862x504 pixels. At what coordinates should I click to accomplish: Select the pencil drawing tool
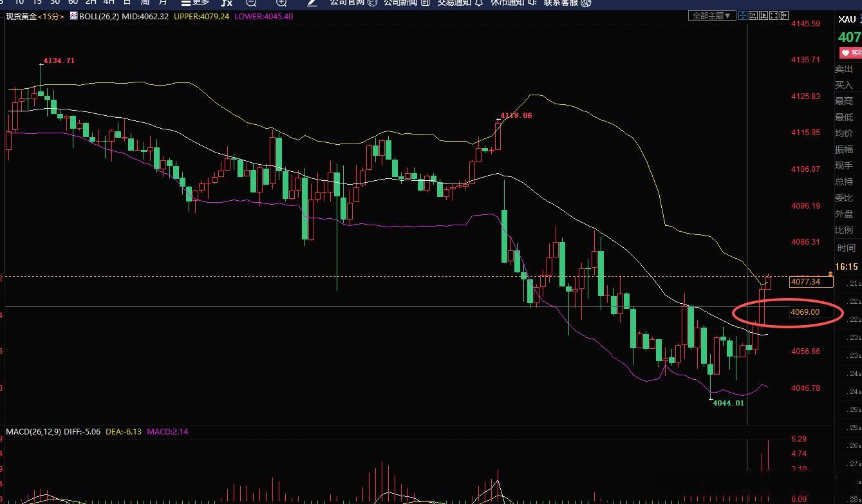pyautogui.click(x=312, y=3)
